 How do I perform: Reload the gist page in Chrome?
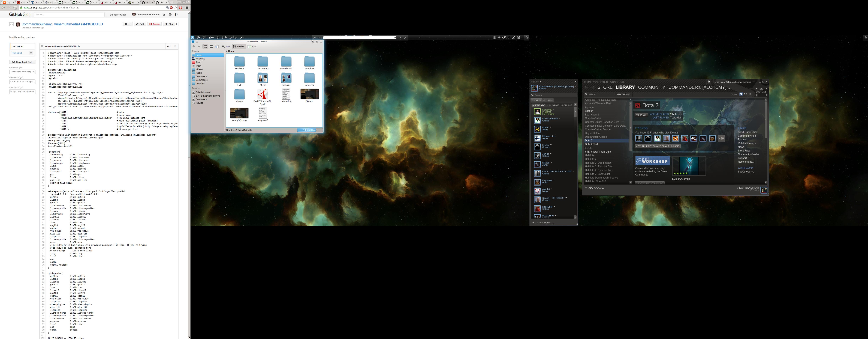[15, 7]
